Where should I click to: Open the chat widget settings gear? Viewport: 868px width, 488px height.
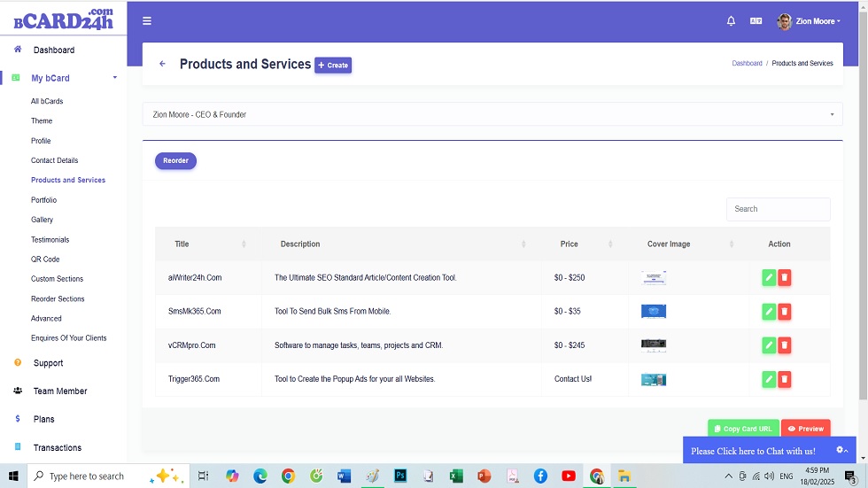tap(841, 450)
